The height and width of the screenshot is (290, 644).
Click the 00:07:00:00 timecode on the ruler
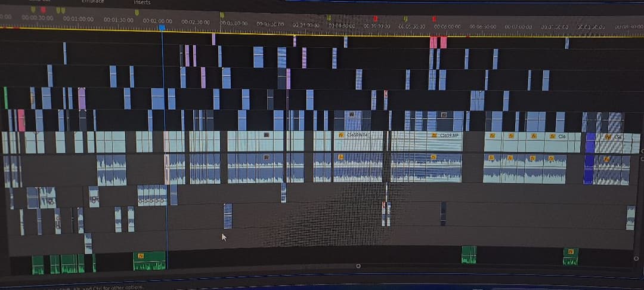click(518, 27)
